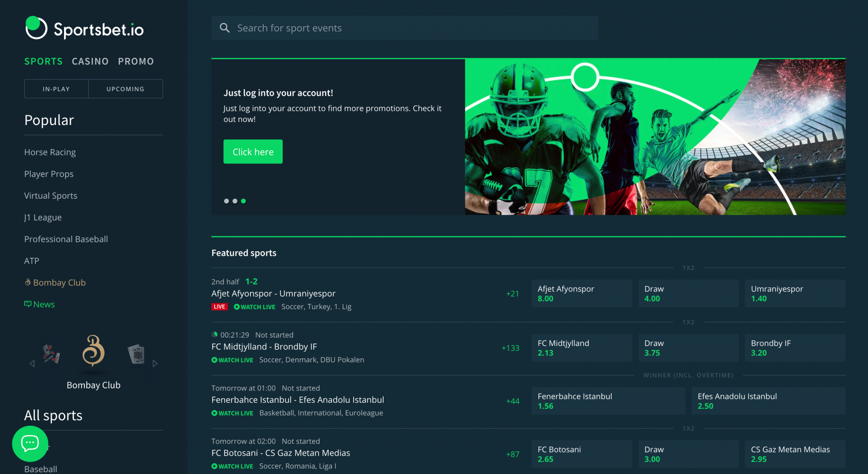Open the SPORTS tab
The image size is (868, 474).
coord(43,61)
